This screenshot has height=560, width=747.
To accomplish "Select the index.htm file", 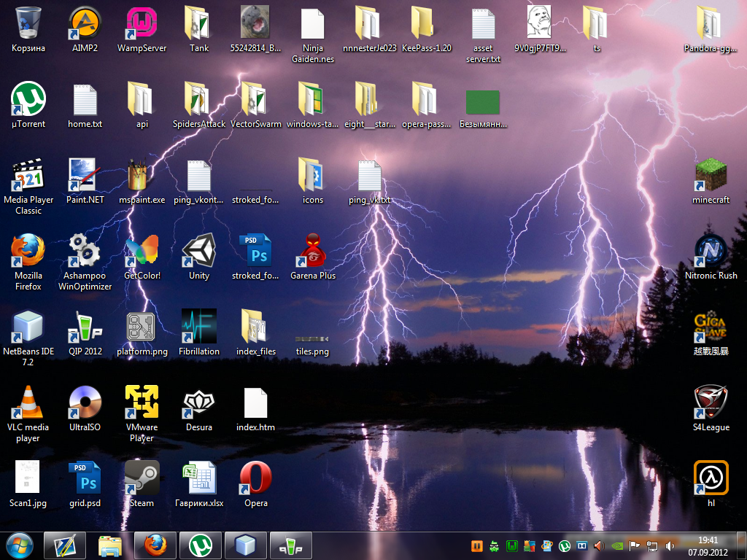I will pyautogui.click(x=255, y=402).
